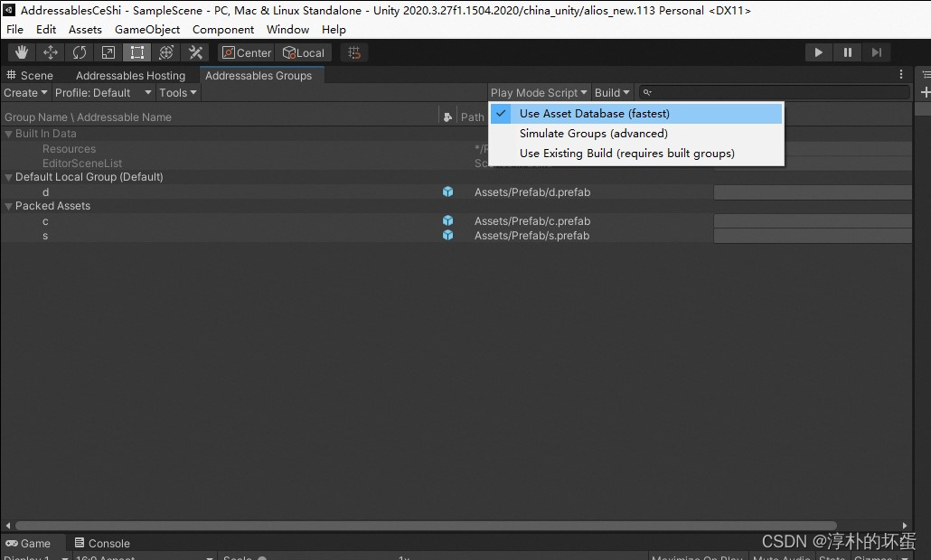Open custom editor tools icon
The height and width of the screenshot is (560, 931).
pos(195,52)
